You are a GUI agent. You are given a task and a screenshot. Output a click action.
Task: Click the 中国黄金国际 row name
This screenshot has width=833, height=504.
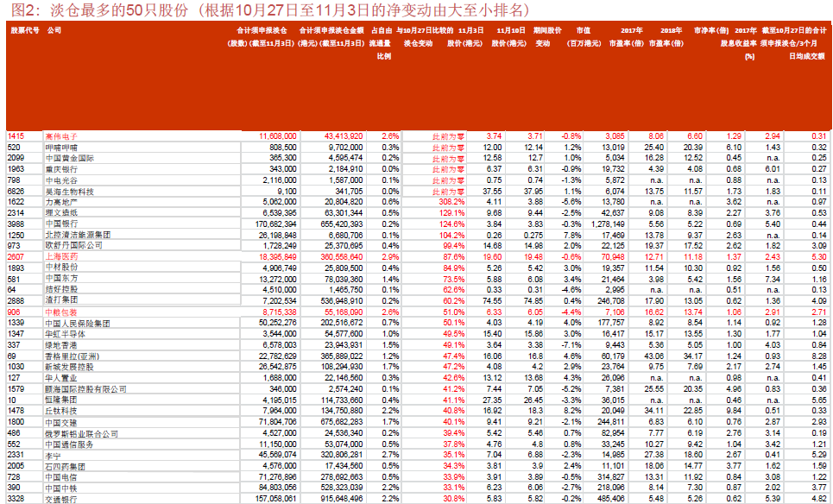pyautogui.click(x=70, y=158)
